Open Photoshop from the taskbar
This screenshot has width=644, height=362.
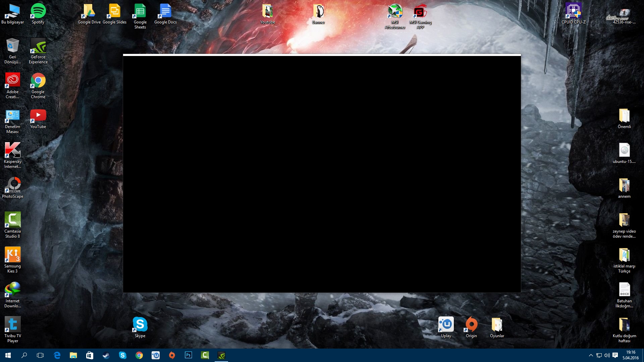(x=188, y=355)
